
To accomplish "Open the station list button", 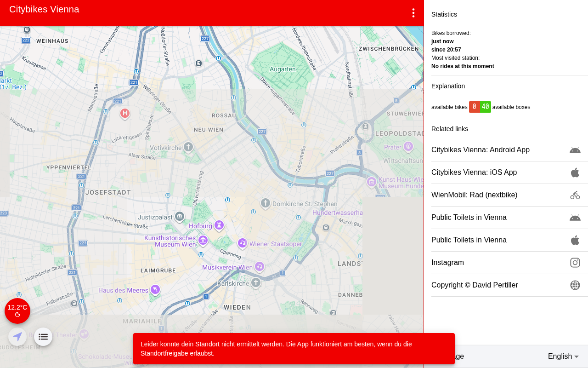I will point(43,337).
